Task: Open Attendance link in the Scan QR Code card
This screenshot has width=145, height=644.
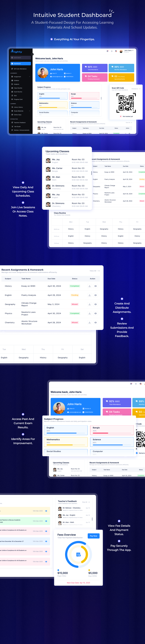Action: click(136, 89)
